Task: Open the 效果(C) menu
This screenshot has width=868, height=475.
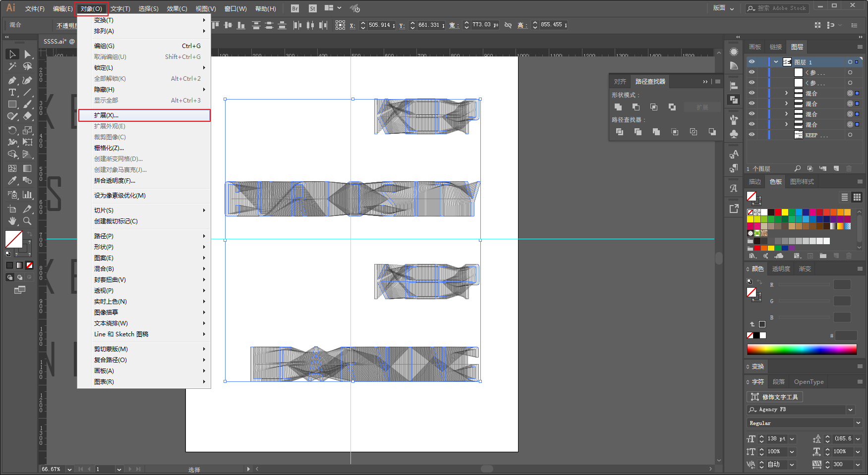Action: pyautogui.click(x=177, y=9)
